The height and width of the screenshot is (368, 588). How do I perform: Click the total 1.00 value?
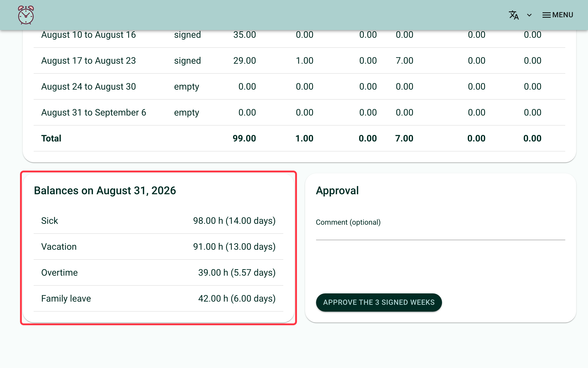(x=304, y=139)
